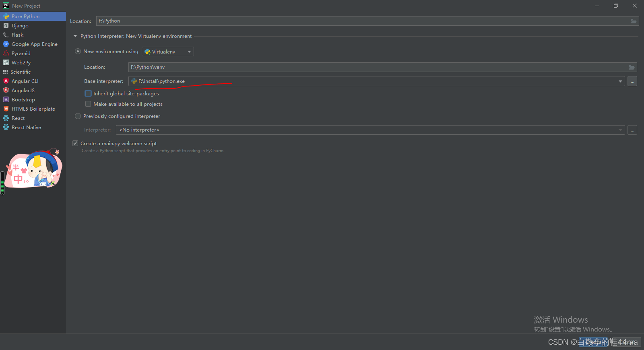Click the Pyramid icon in sidebar

[6, 54]
